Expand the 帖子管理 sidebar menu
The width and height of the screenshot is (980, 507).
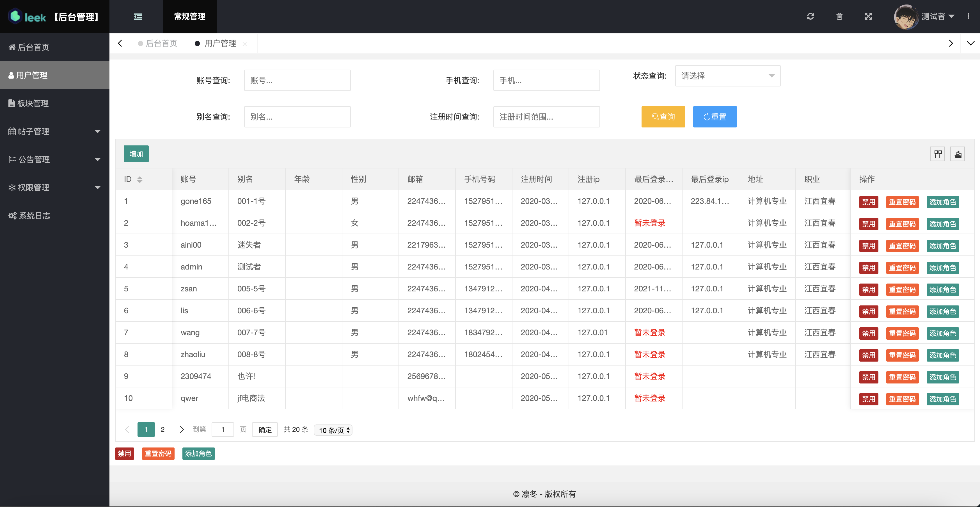[x=55, y=131]
